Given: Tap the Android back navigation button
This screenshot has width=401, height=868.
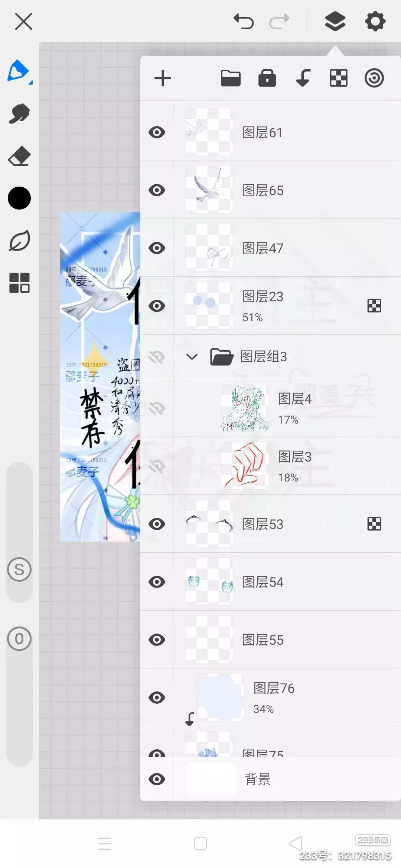Looking at the screenshot, I should (x=296, y=843).
